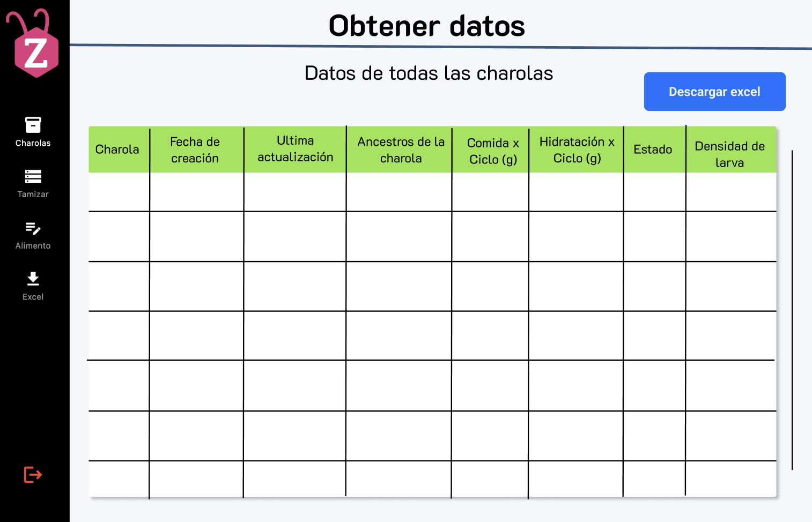Click the vertical scrollbar beside the table
The width and height of the screenshot is (812, 522).
tap(792, 310)
